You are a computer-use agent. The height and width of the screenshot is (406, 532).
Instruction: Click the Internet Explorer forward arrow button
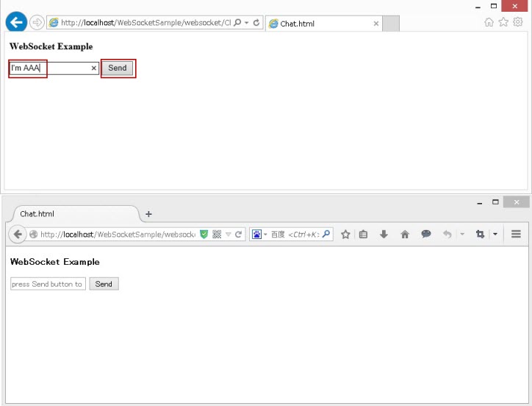37,23
